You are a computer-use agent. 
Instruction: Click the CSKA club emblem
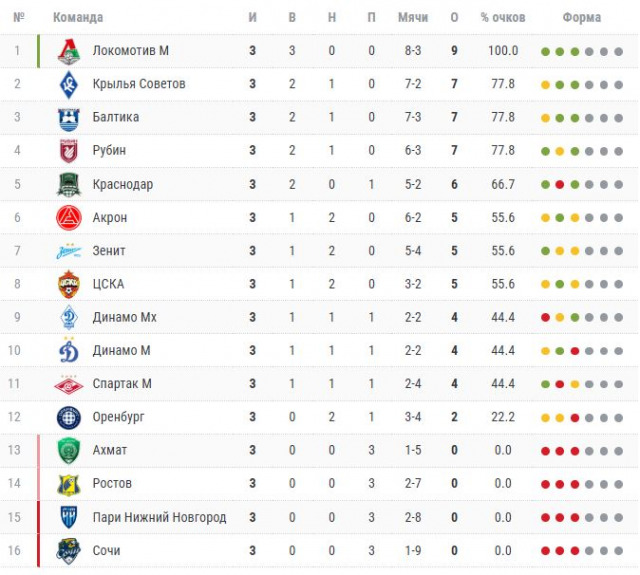69,284
